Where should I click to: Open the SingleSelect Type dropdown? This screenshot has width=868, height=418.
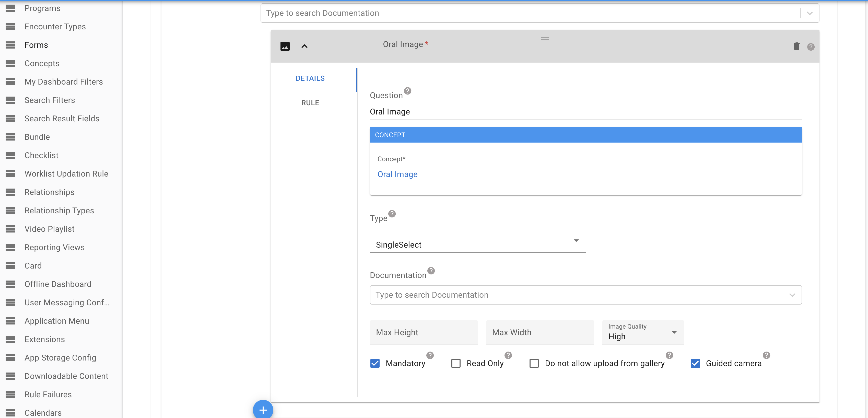click(x=478, y=245)
